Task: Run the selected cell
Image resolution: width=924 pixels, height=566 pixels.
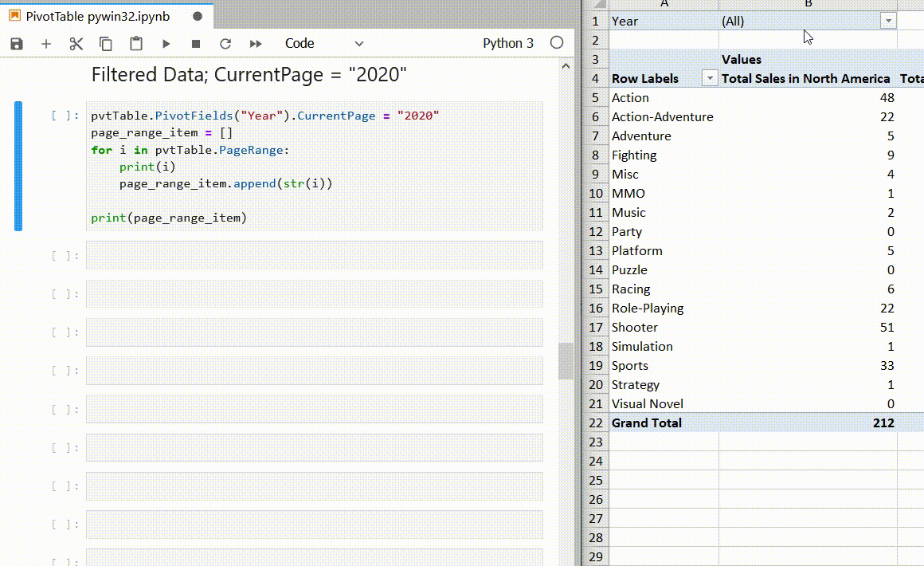Action: (166, 44)
